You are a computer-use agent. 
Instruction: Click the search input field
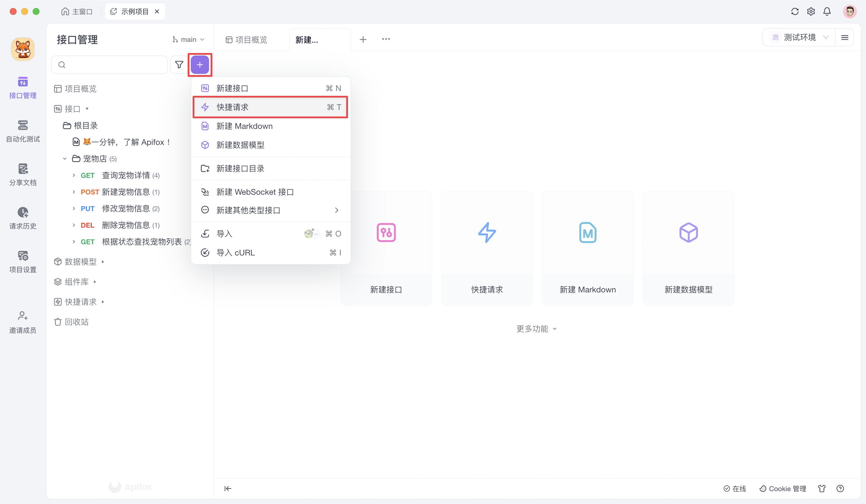coord(109,65)
